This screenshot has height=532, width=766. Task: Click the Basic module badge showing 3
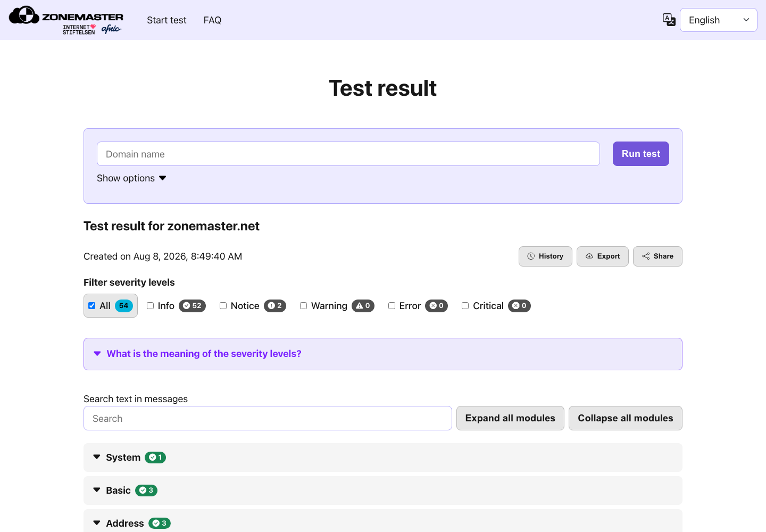pos(146,491)
